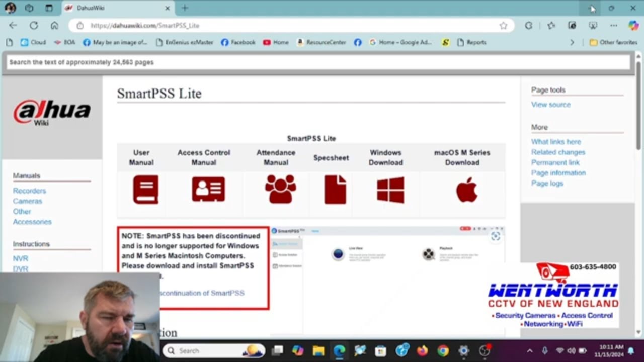644x362 pixels.
Task: Open the Reports bookmark
Action: tap(471, 43)
